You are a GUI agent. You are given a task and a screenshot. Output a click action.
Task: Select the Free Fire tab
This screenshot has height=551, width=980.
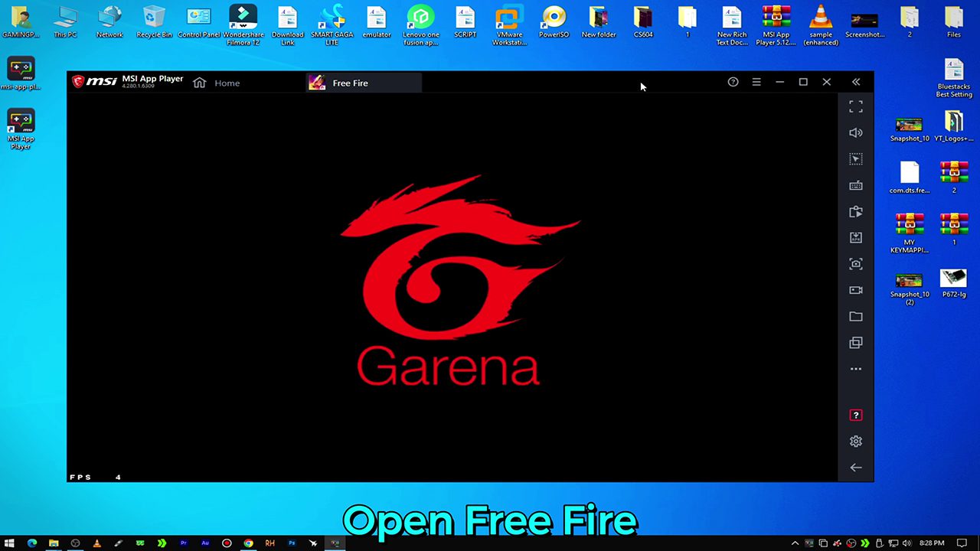[x=363, y=83]
